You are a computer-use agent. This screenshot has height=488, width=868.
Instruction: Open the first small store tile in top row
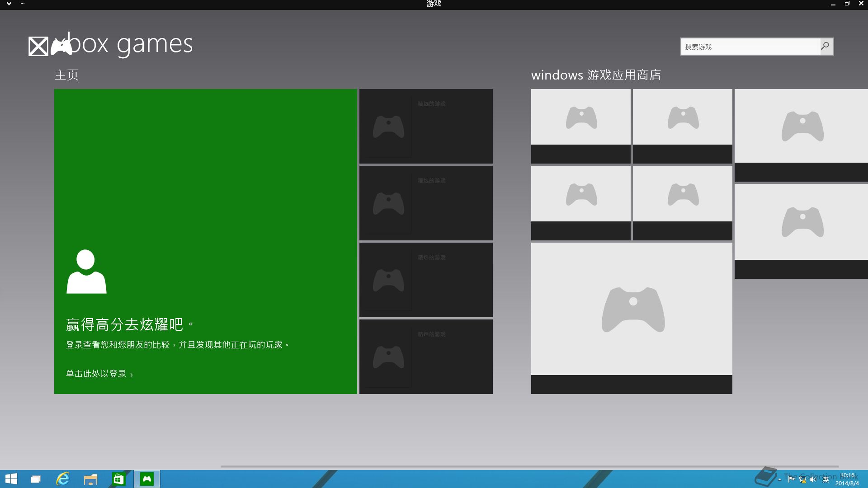[581, 126]
